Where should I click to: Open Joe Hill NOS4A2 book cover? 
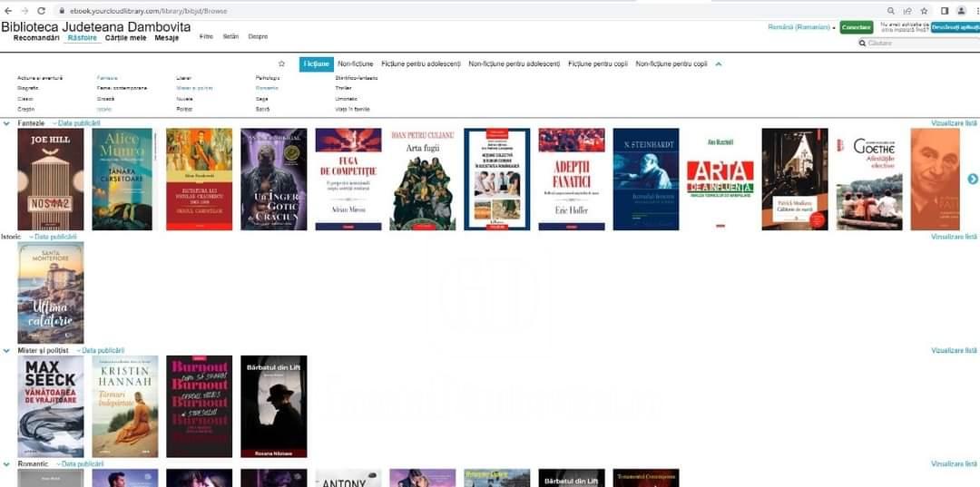[51, 180]
